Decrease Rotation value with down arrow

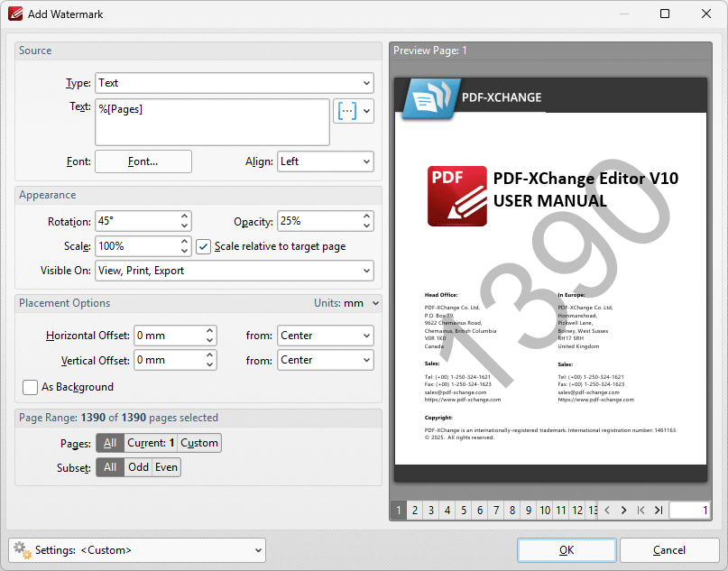[184, 226]
